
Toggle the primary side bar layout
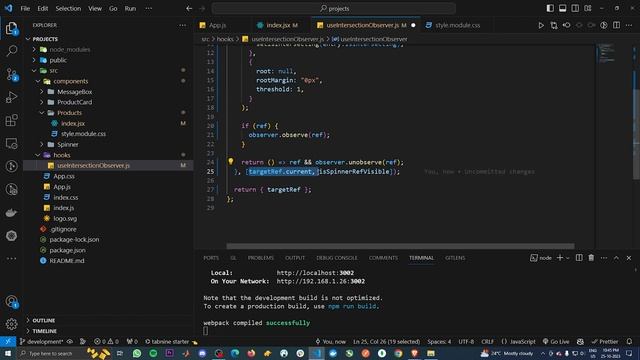click(550, 8)
